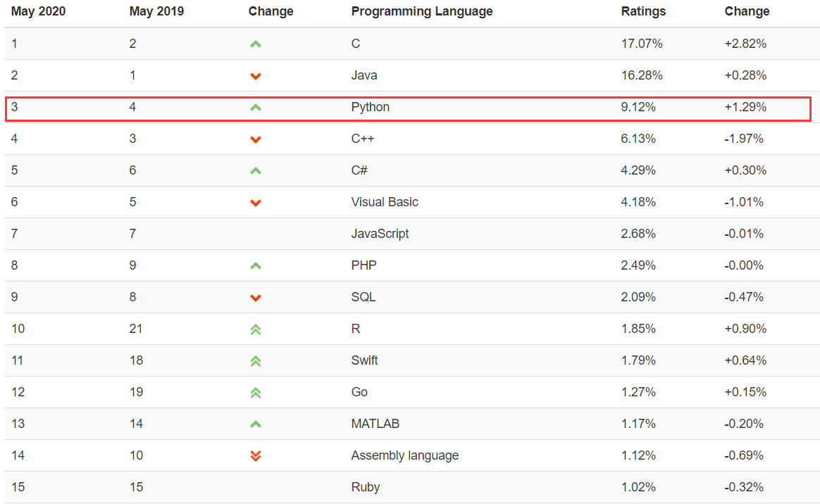Click the 17.07% rating for C
This screenshot has height=504, width=820.
pos(642,44)
